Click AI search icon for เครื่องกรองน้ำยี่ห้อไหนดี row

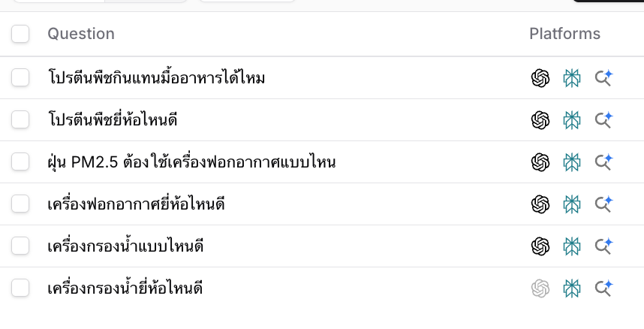[603, 288]
